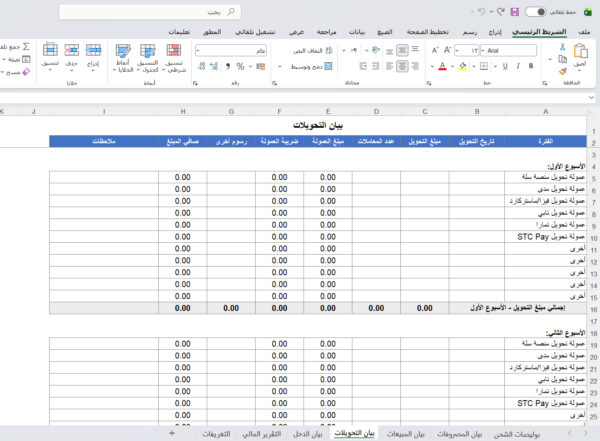Click the increase decimal icon
The height and width of the screenshot is (441, 600).
(214, 67)
